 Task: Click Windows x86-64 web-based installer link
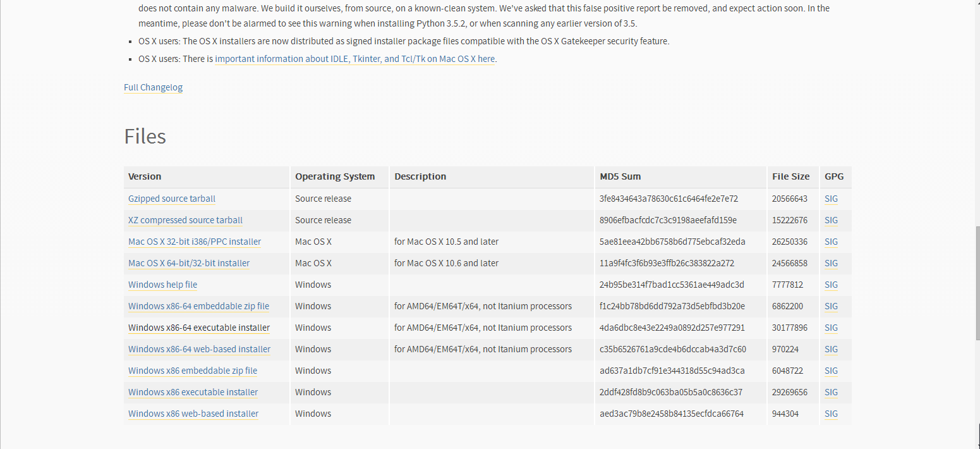[199, 349]
